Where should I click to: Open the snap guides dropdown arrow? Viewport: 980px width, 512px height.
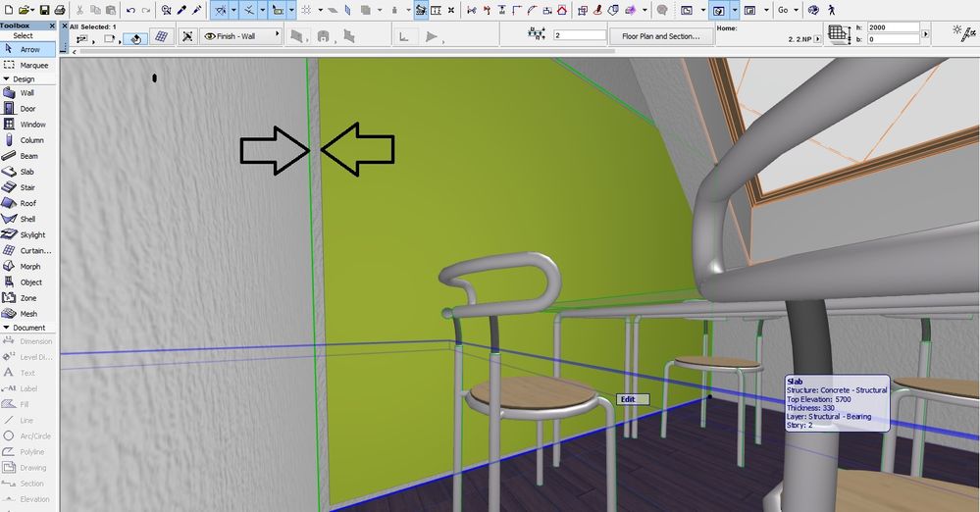pos(263,10)
